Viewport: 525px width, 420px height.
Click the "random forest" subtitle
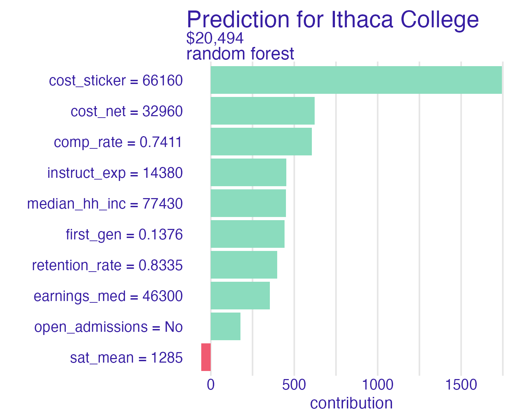click(240, 54)
